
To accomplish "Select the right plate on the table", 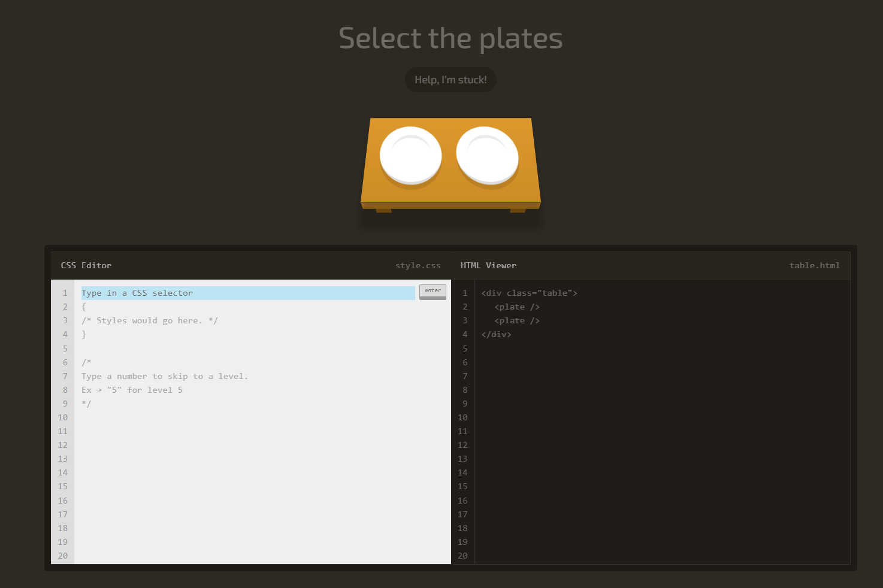I will [x=487, y=156].
